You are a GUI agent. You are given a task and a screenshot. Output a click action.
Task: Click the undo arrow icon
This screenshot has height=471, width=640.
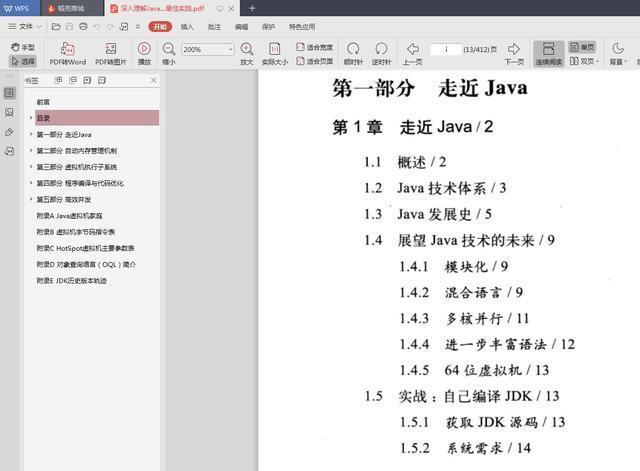pyautogui.click(x=97, y=27)
